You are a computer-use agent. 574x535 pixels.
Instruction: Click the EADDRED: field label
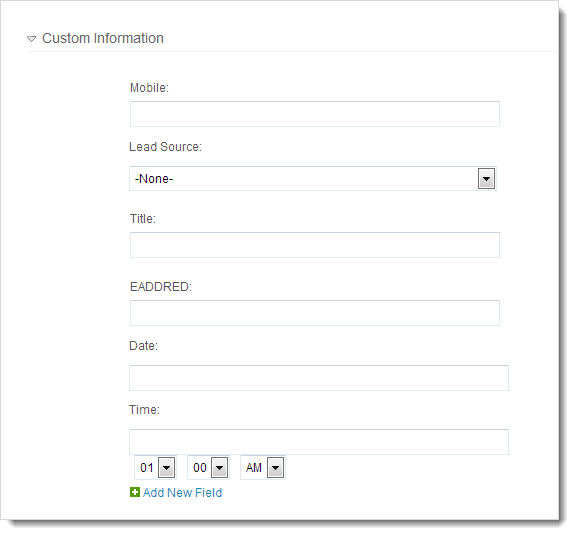coord(161,287)
